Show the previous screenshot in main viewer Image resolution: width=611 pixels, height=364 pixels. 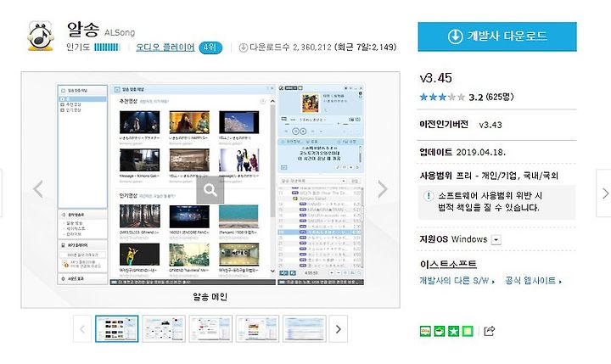[38, 189]
